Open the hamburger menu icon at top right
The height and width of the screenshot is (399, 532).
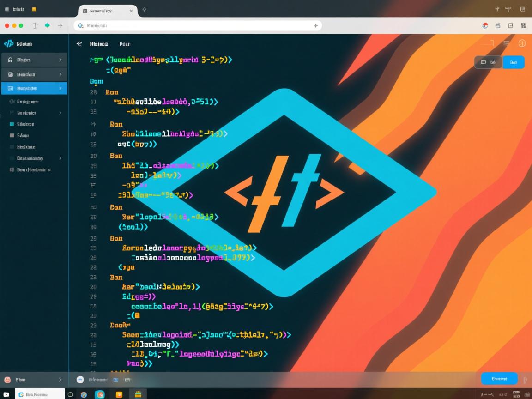pos(507,43)
